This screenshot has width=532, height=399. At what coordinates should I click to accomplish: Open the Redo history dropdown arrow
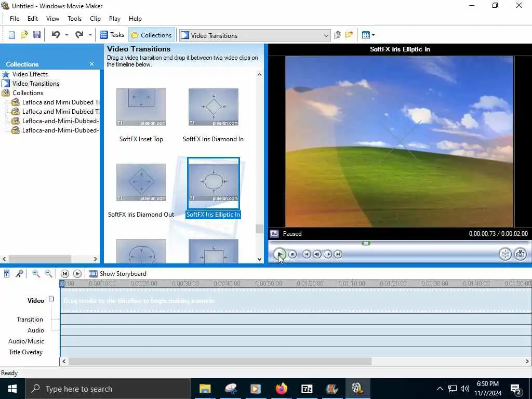(90, 35)
